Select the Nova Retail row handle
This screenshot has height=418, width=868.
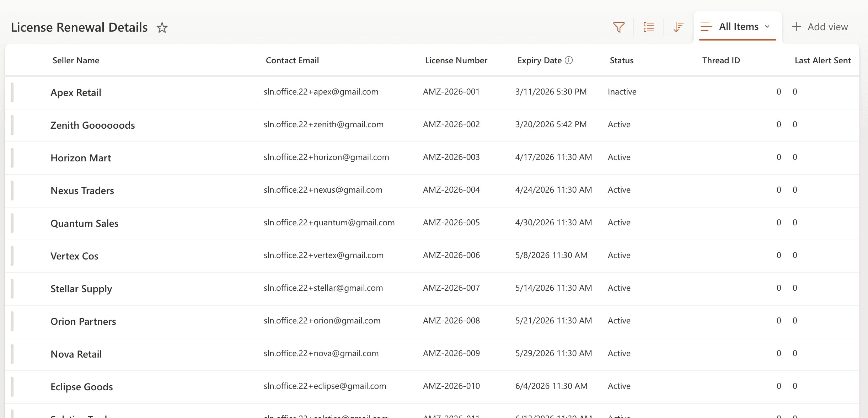coord(12,354)
